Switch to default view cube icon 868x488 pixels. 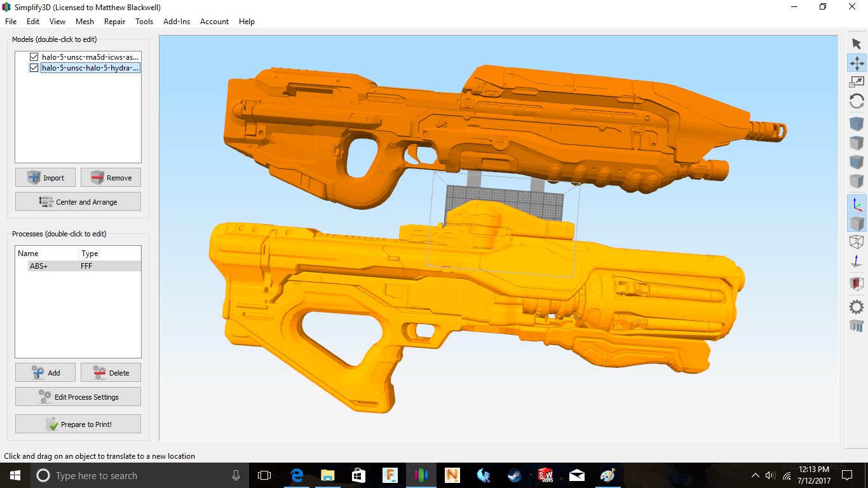click(857, 123)
